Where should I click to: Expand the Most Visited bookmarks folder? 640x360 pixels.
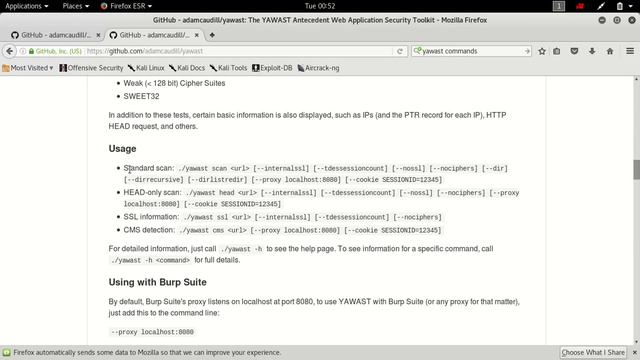28,68
